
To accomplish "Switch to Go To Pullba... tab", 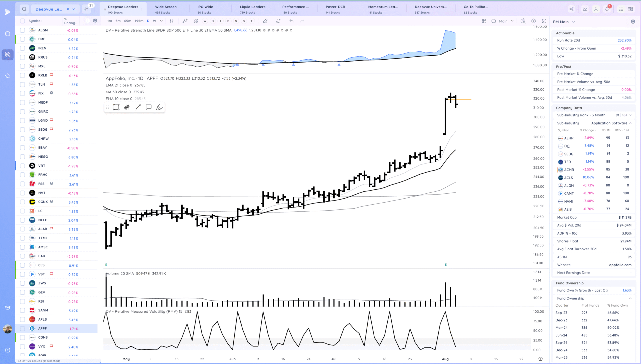I will click(476, 9).
